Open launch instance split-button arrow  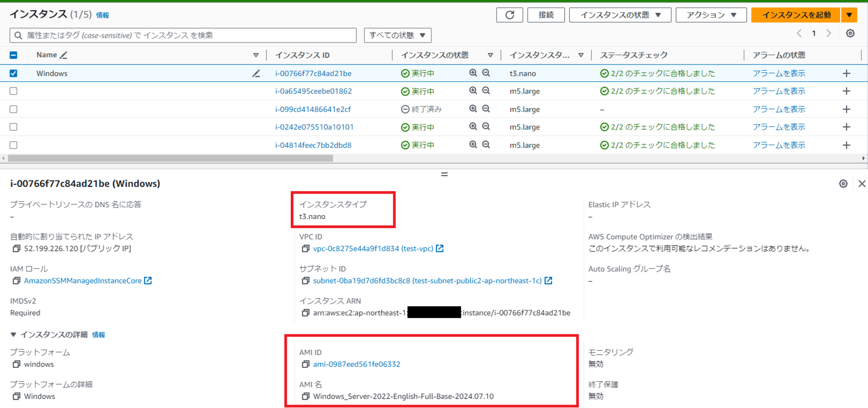849,15
